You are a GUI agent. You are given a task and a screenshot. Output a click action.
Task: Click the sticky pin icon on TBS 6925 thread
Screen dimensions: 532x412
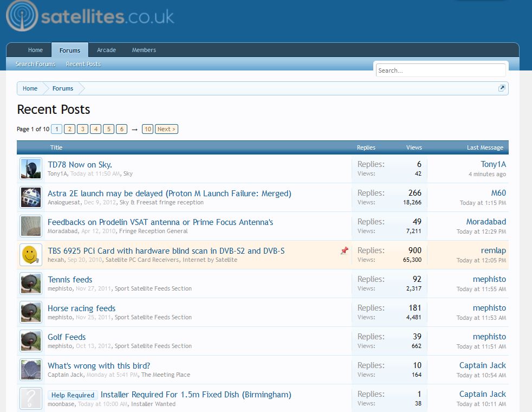click(345, 250)
